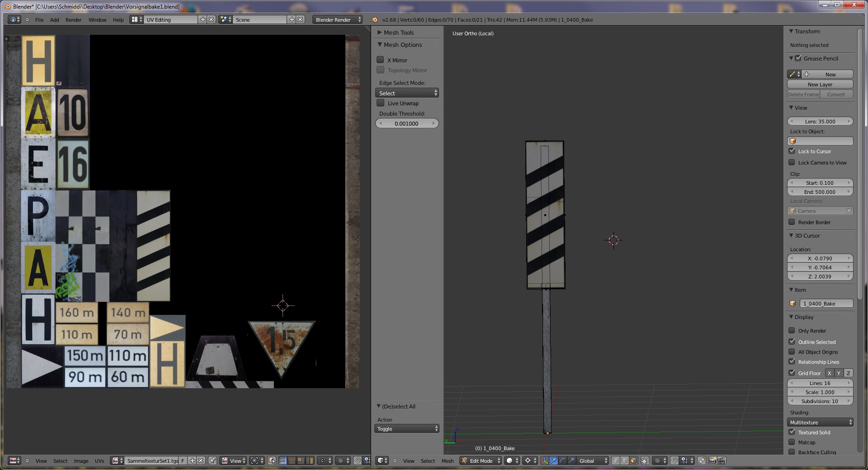Image resolution: width=868 pixels, height=470 pixels.
Task: Uncheck Lock to Cursor
Action: (x=792, y=151)
